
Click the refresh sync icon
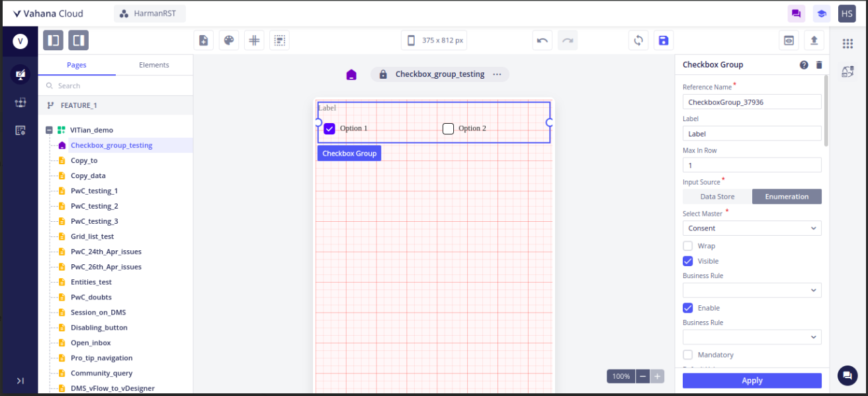pos(638,40)
